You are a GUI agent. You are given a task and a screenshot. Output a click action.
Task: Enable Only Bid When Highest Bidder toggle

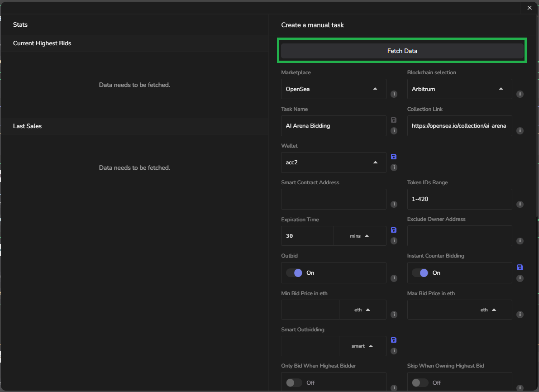click(x=294, y=383)
